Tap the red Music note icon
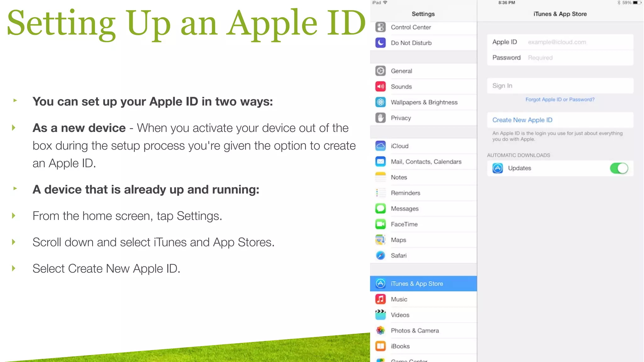 tap(380, 299)
